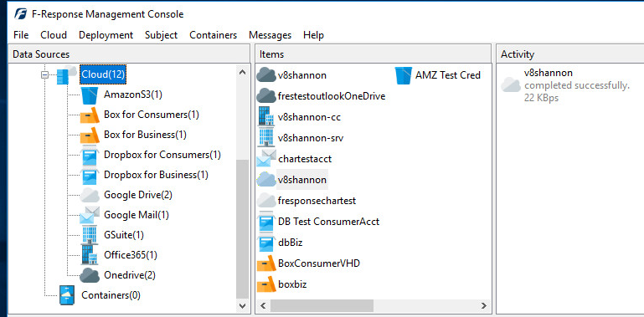Click the AmazonS3 bucket icon in tree
The image size is (644, 317).
(x=89, y=95)
